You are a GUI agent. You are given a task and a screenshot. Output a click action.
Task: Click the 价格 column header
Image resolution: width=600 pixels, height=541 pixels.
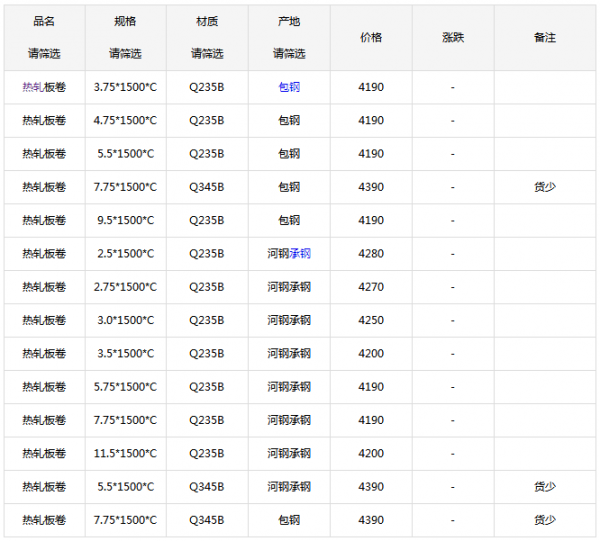[371, 37]
